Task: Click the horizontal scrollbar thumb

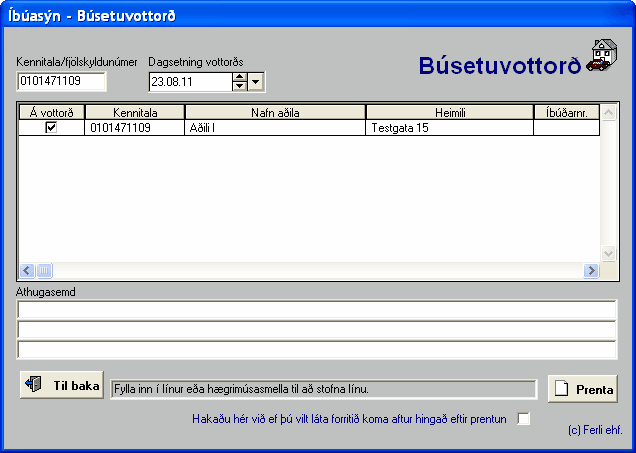Action: tap(44, 271)
